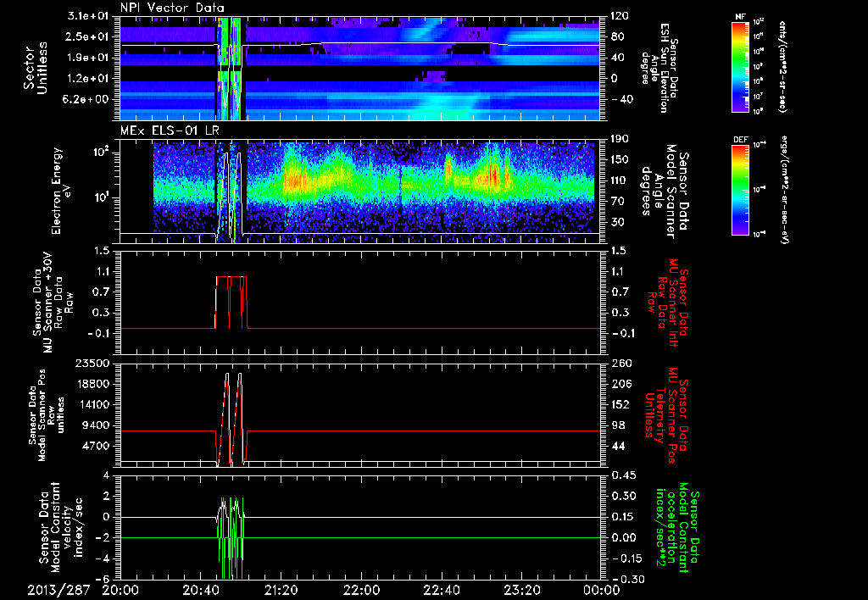The image size is (868, 600).
Task: Click the 'ergs/(cm**2-sr-sec-eV)' units label
Action: pyautogui.click(x=784, y=189)
